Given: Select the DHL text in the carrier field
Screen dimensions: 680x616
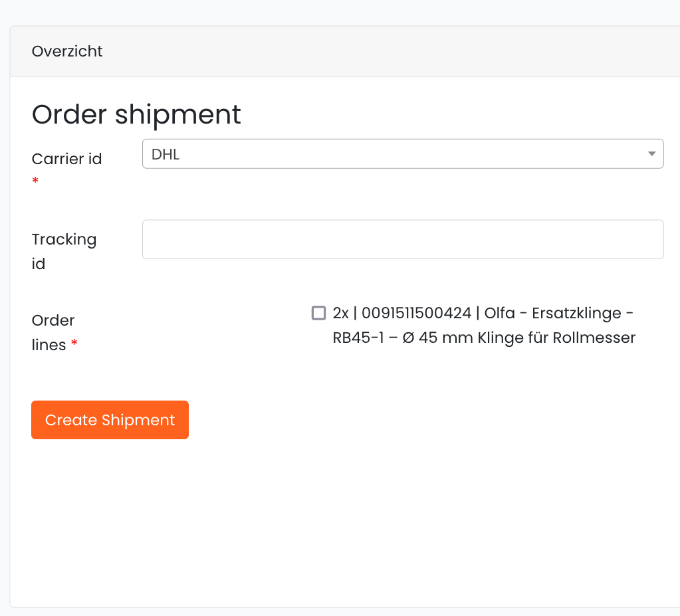Looking at the screenshot, I should [166, 154].
